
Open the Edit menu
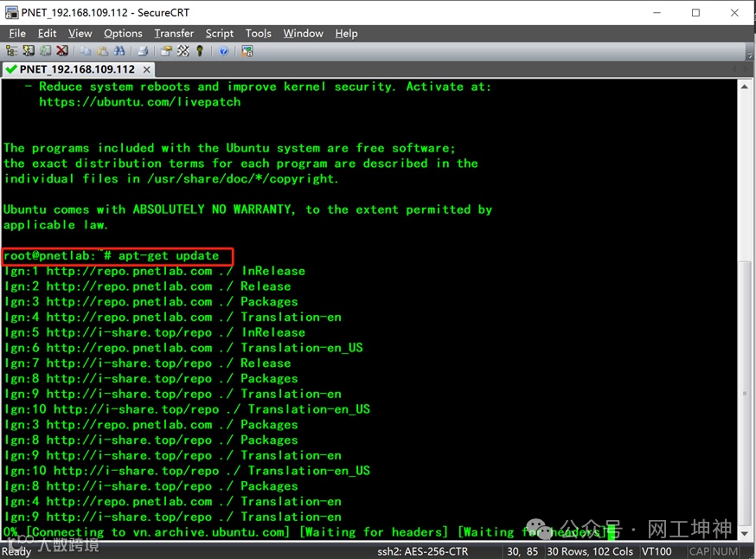(x=47, y=33)
